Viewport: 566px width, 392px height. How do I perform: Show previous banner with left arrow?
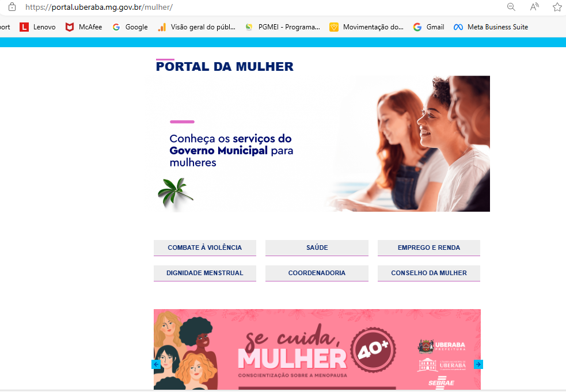156,364
